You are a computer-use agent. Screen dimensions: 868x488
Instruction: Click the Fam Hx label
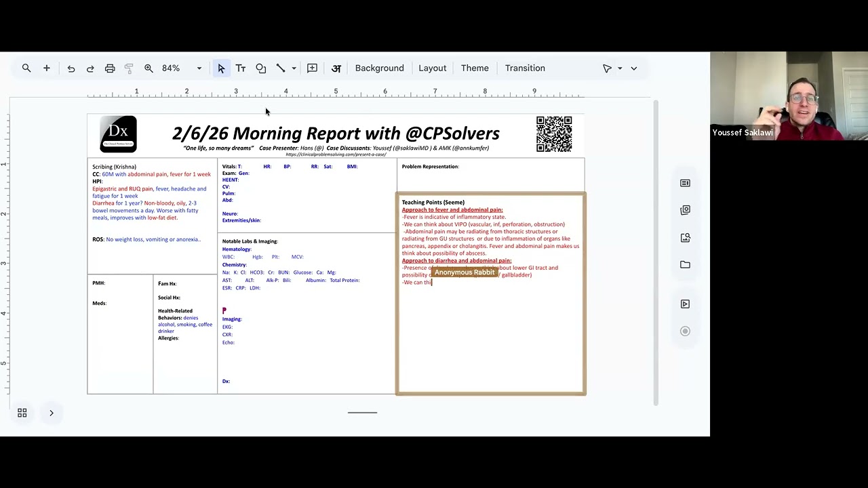pos(167,284)
